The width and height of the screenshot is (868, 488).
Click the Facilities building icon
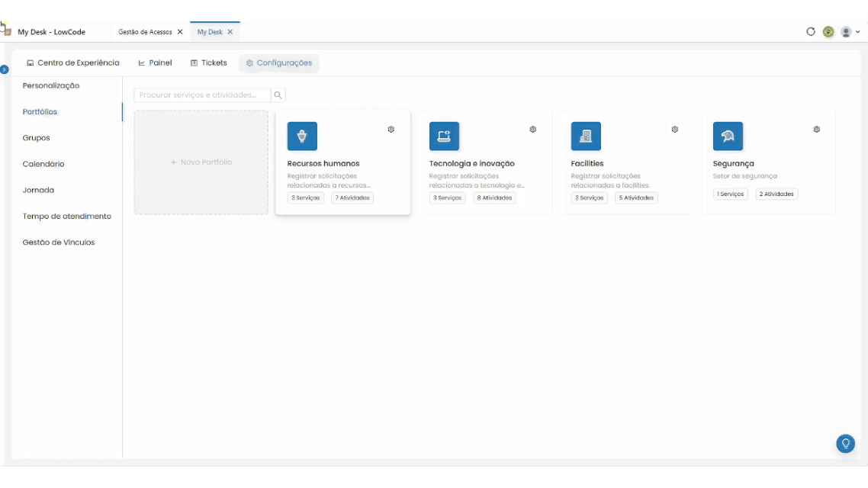coord(586,136)
